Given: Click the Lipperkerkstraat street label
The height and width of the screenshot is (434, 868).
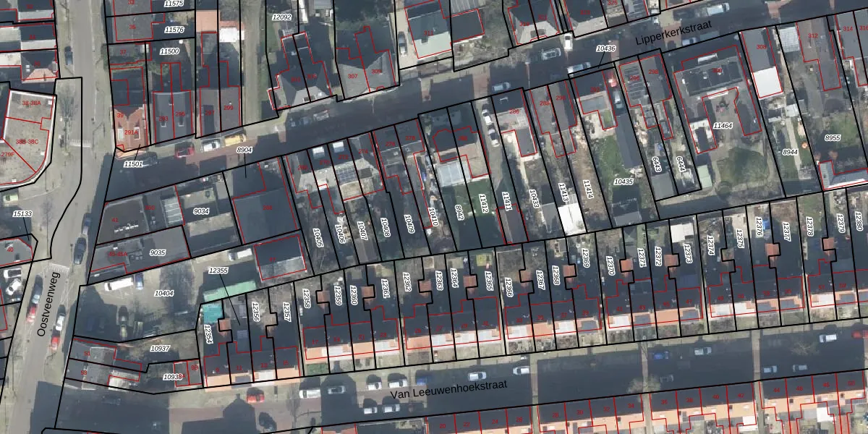Looking at the screenshot, I should [x=674, y=34].
